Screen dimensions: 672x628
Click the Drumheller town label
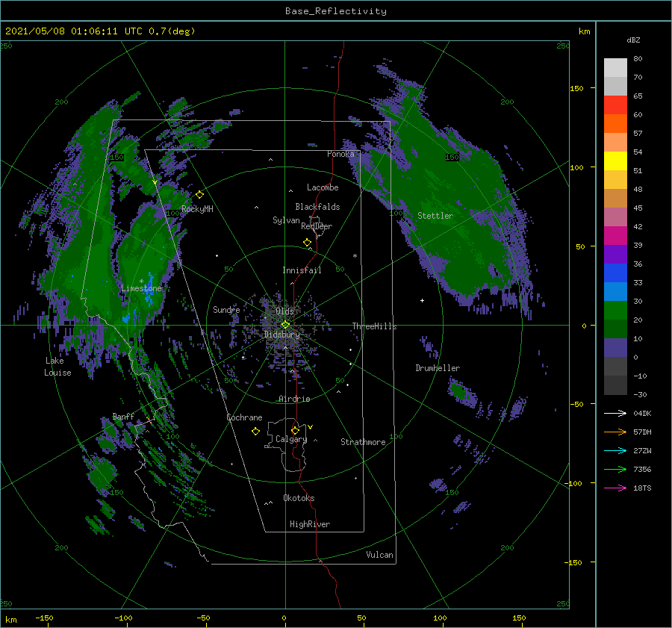(438, 368)
